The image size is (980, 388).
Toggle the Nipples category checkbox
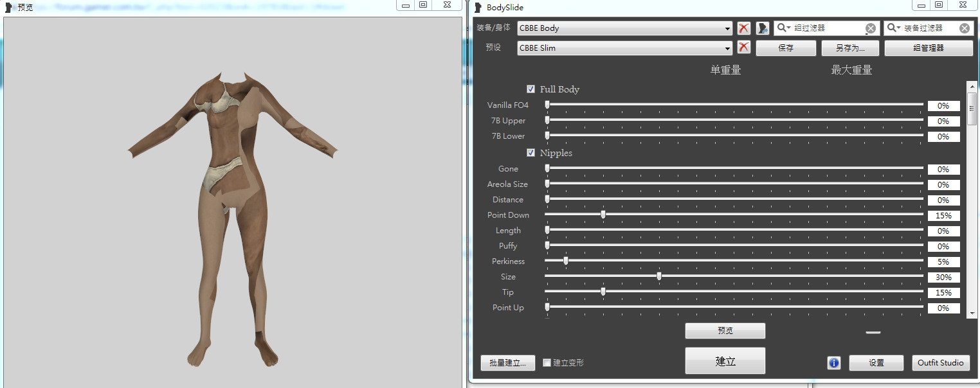coord(531,153)
